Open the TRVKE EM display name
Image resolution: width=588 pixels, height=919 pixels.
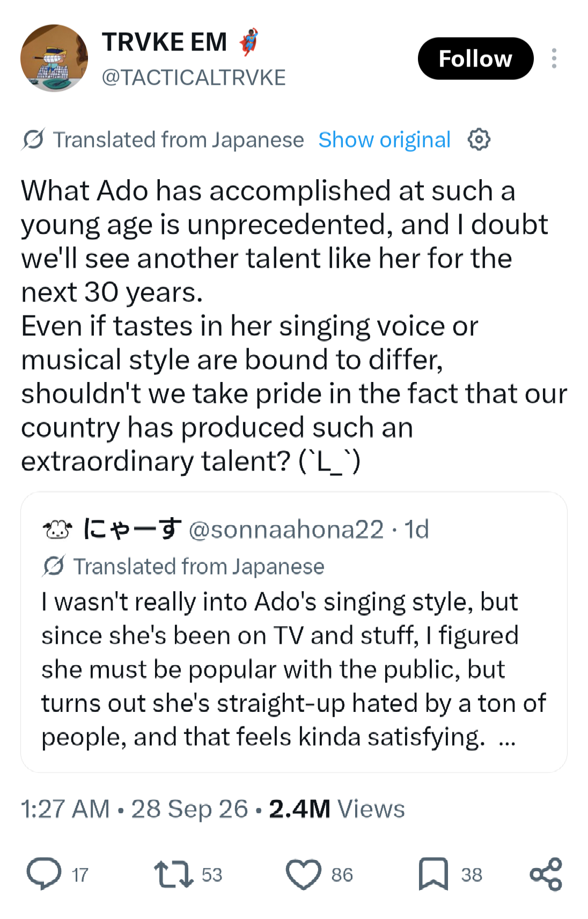pos(165,42)
